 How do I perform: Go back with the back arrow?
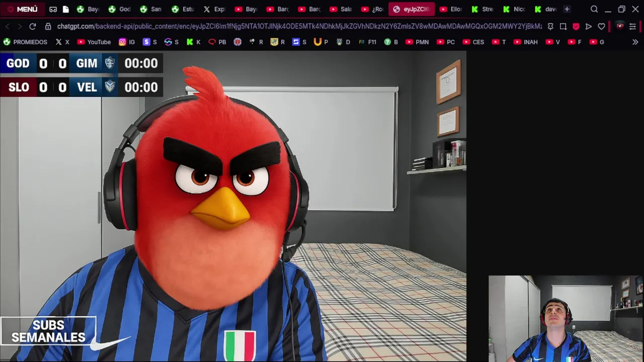click(7, 26)
